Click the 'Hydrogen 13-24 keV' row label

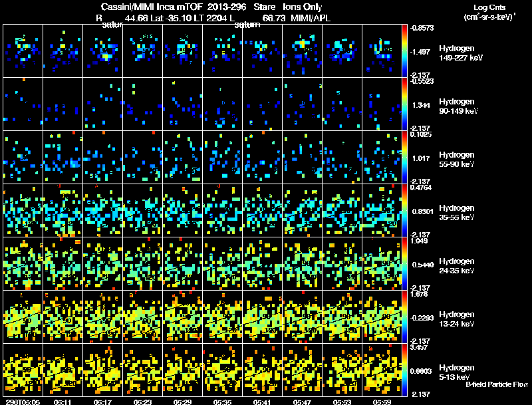[457, 319]
